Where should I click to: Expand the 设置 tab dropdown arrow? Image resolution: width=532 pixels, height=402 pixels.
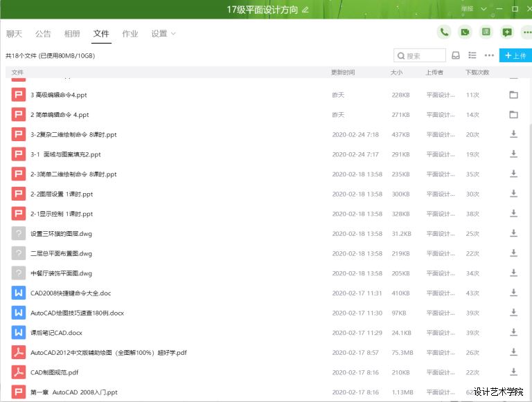[x=173, y=33]
